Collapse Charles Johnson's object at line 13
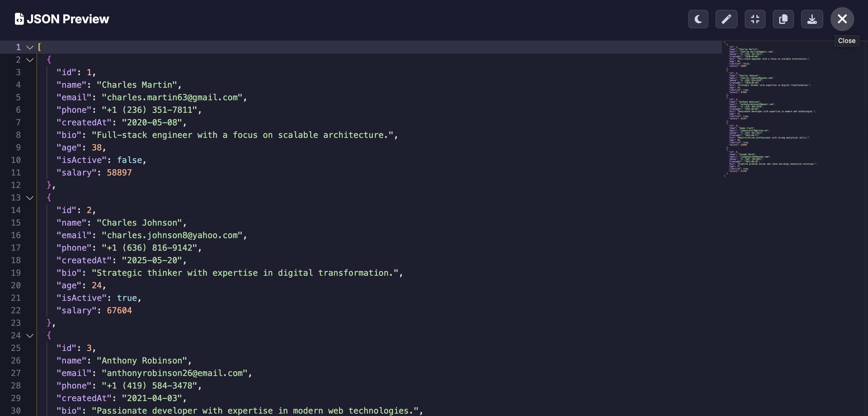Image resolution: width=868 pixels, height=416 pixels. (30, 198)
